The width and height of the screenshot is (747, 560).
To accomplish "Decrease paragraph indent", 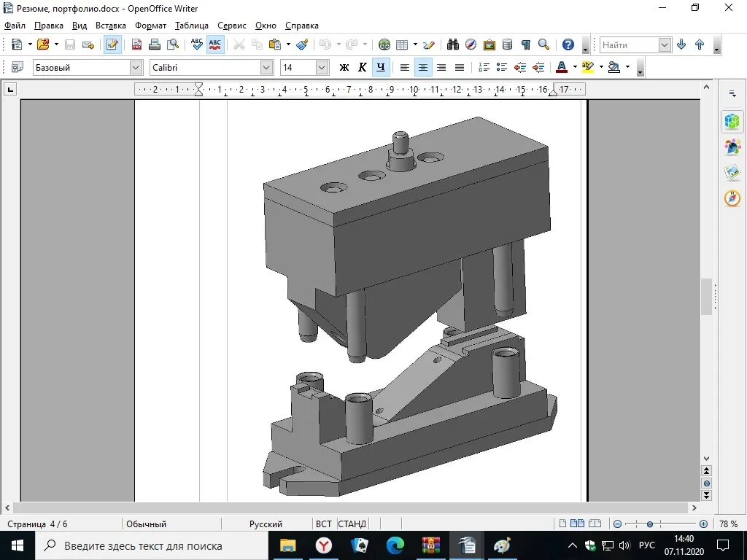I will pyautogui.click(x=520, y=68).
